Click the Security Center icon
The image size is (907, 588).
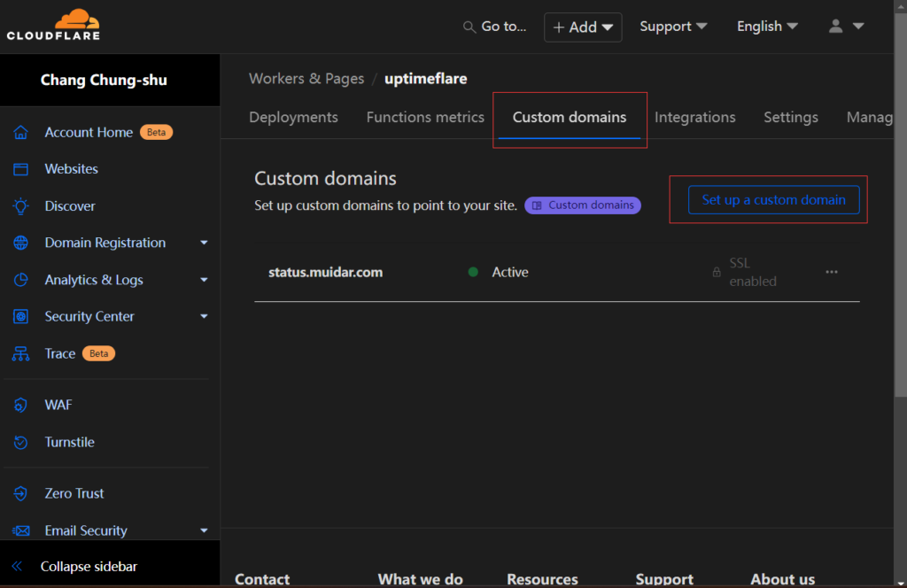[x=21, y=316]
